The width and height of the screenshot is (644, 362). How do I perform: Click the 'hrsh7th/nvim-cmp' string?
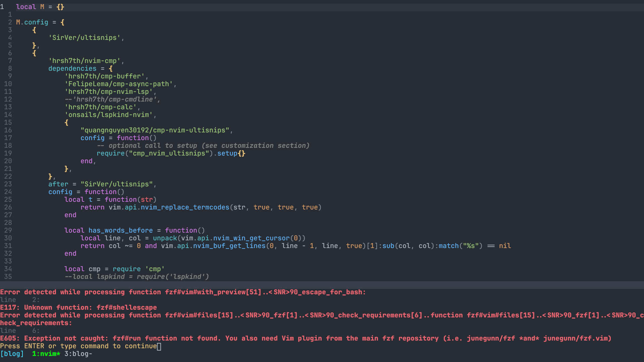point(85,61)
